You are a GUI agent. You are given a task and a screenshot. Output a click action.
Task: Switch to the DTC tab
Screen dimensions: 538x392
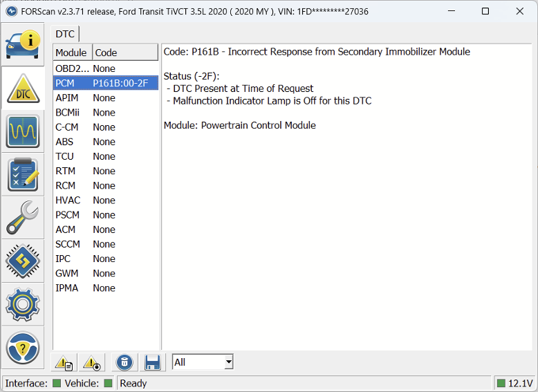pyautogui.click(x=65, y=34)
